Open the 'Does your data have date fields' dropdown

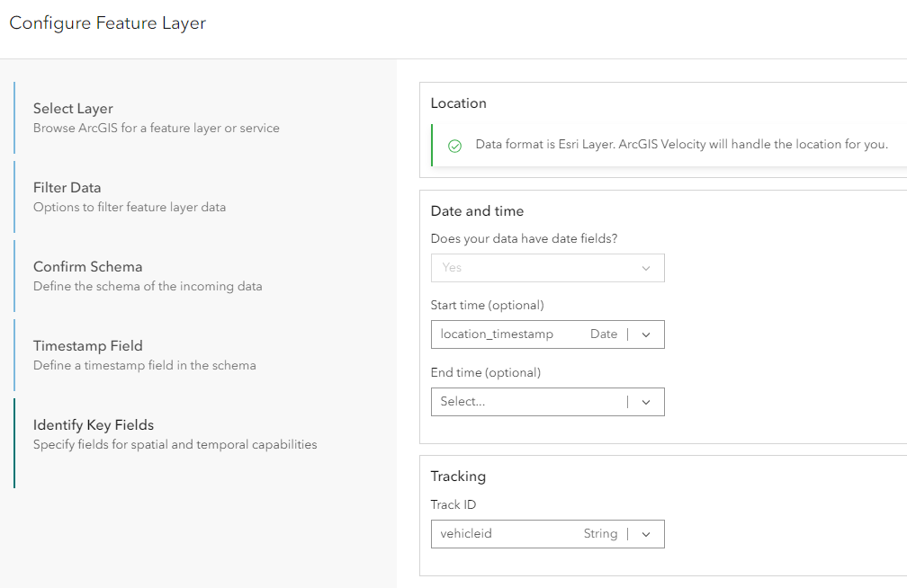click(x=547, y=267)
